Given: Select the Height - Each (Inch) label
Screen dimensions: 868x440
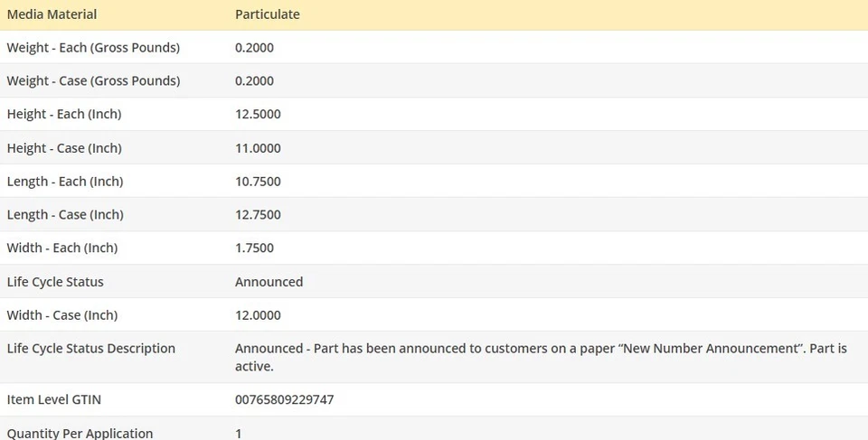Looking at the screenshot, I should [x=64, y=115].
